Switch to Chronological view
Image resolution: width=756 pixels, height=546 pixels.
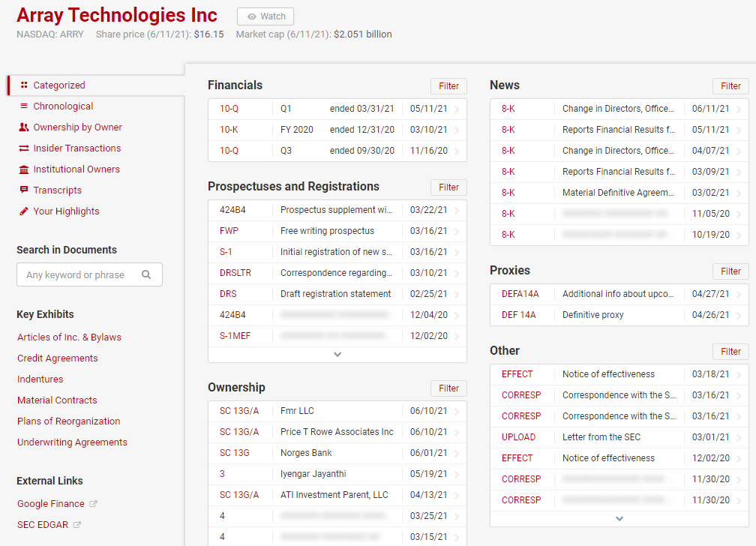(63, 106)
